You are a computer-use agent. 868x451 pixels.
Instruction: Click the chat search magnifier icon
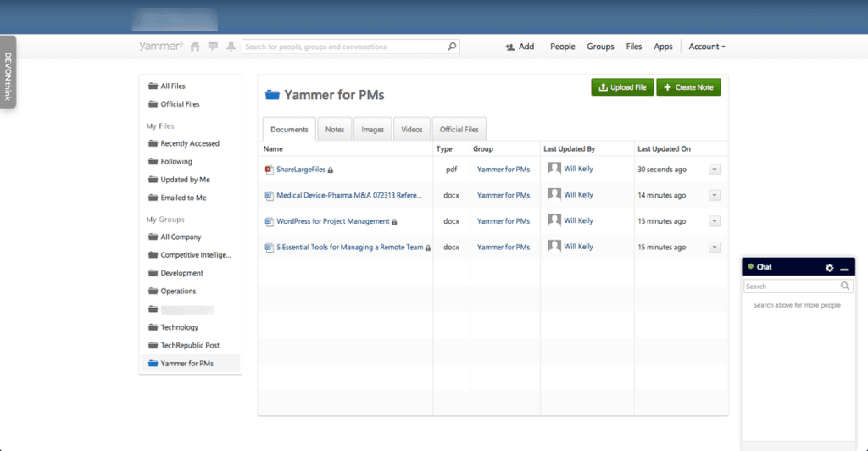(845, 286)
